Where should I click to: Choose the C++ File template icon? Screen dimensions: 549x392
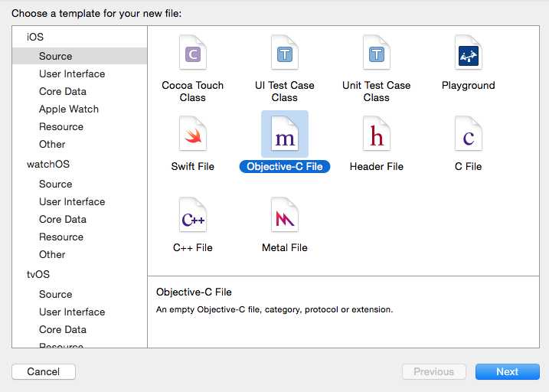[x=193, y=217]
